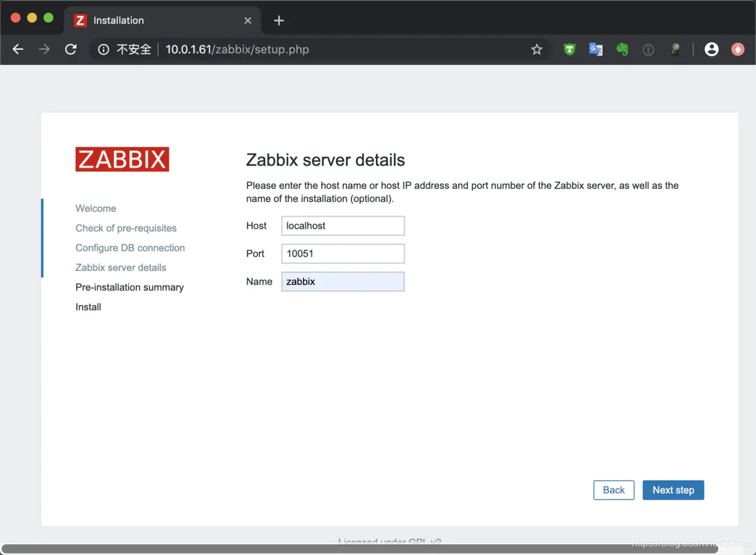
Task: Focus the Name input field
Action: point(343,282)
